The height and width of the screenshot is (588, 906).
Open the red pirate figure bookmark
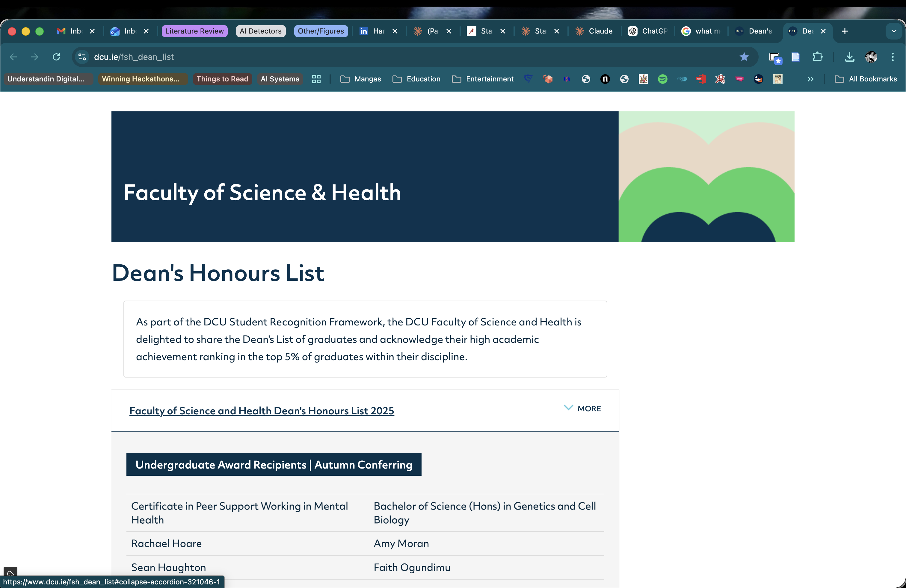720,79
